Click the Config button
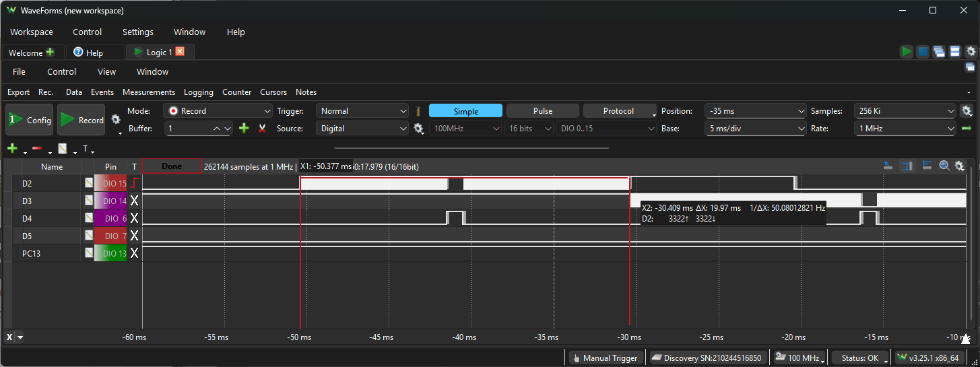Image resolution: width=980 pixels, height=367 pixels. coord(30,120)
